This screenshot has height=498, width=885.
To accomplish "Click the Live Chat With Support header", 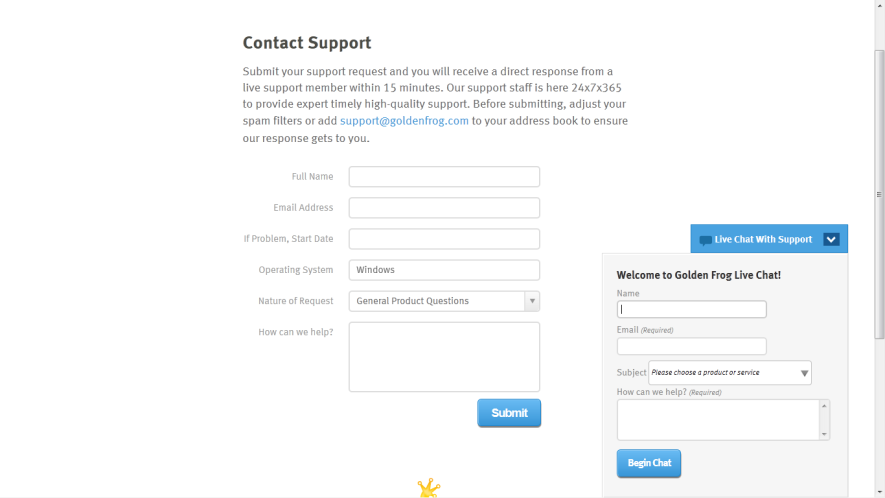I will pyautogui.click(x=769, y=239).
